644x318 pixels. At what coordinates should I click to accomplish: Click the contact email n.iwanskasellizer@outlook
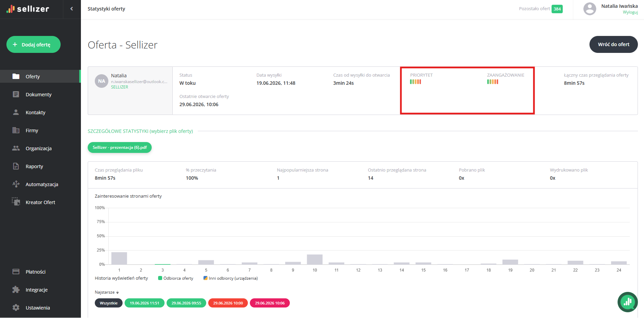(139, 82)
